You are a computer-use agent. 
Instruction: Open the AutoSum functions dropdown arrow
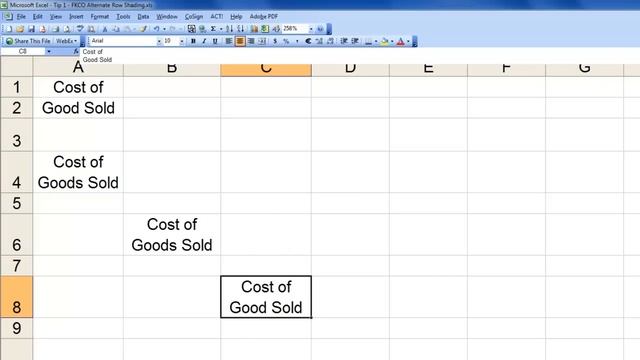(221, 29)
